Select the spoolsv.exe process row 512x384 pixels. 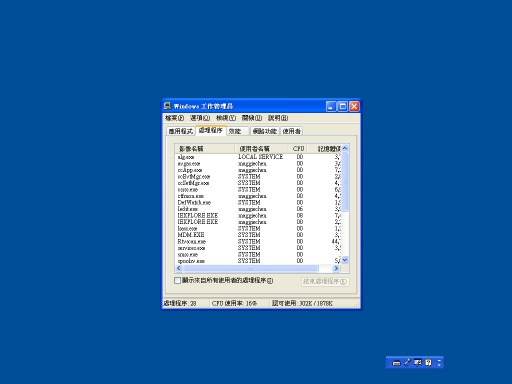click(258, 261)
